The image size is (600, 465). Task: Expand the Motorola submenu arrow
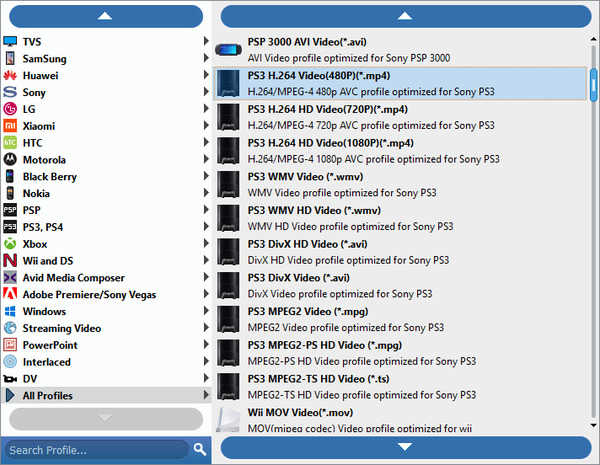point(206,159)
